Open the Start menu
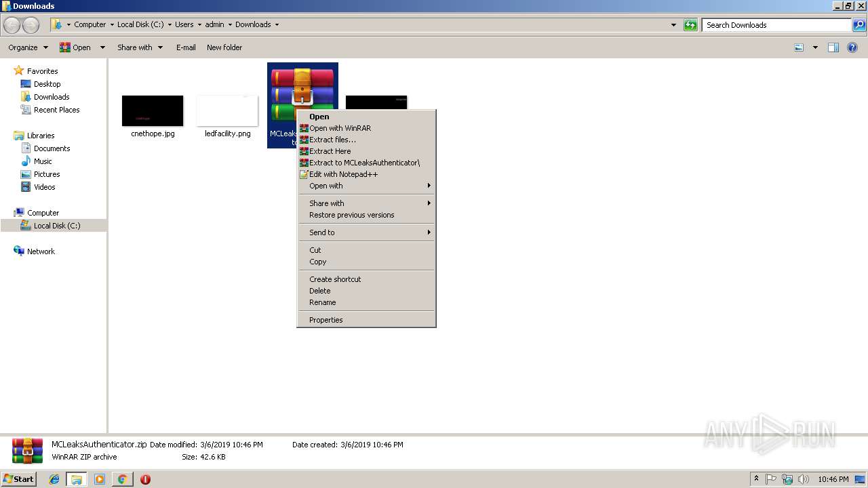The width and height of the screenshot is (868, 488). (x=19, y=479)
